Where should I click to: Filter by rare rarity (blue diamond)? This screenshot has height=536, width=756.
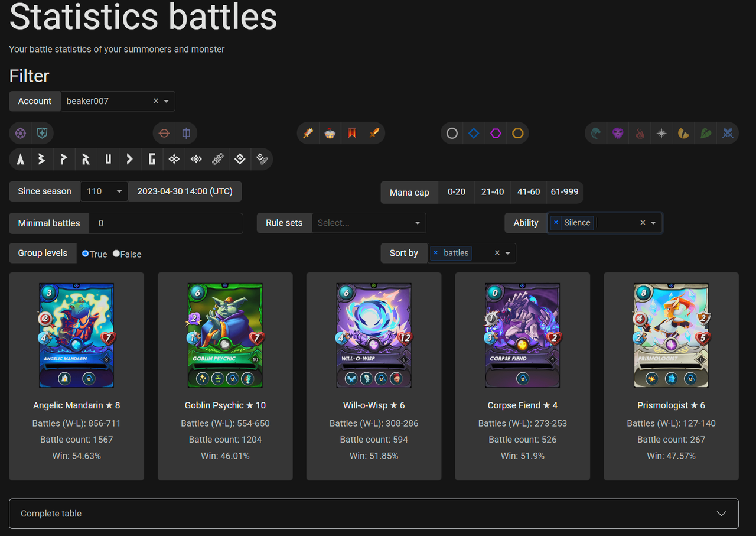(x=474, y=134)
